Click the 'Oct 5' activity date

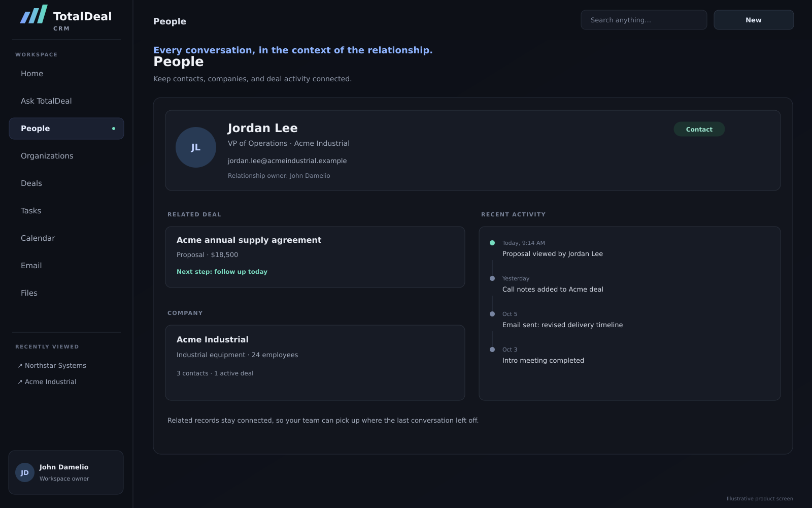tap(510, 314)
